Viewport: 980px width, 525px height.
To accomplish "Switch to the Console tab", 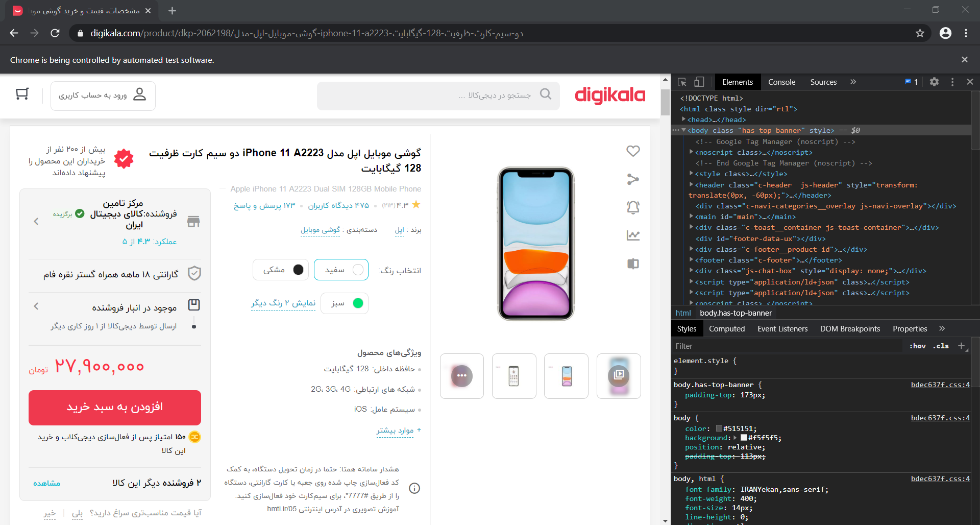I will [781, 82].
